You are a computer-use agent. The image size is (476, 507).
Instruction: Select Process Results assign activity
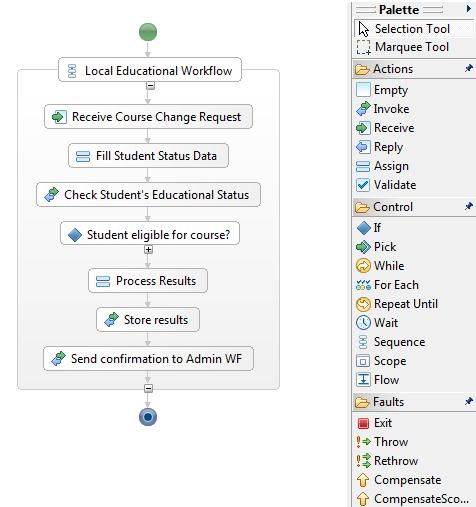[148, 281]
